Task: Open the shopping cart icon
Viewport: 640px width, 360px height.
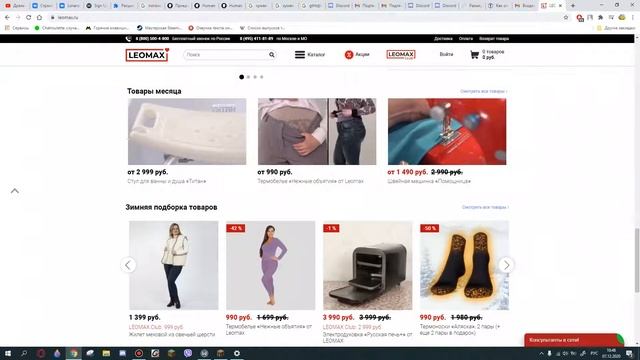Action: [x=474, y=55]
